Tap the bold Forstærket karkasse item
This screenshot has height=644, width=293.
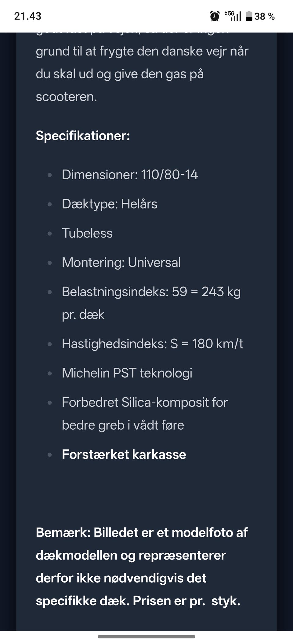click(124, 455)
